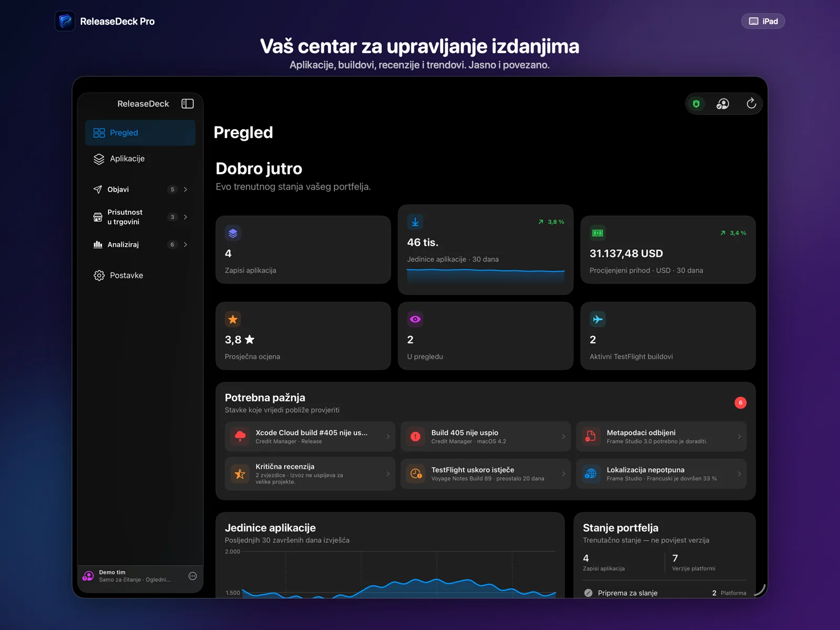Image resolution: width=840 pixels, height=630 pixels.
Task: Click the refresh icon in toolbar
Action: point(751,103)
